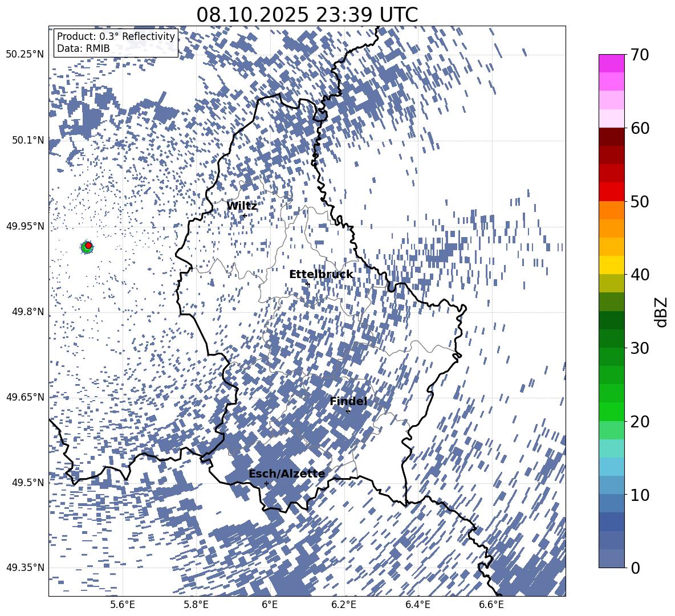Click the 40 colorbar tick label
This screenshot has height=616, width=675.
click(640, 275)
